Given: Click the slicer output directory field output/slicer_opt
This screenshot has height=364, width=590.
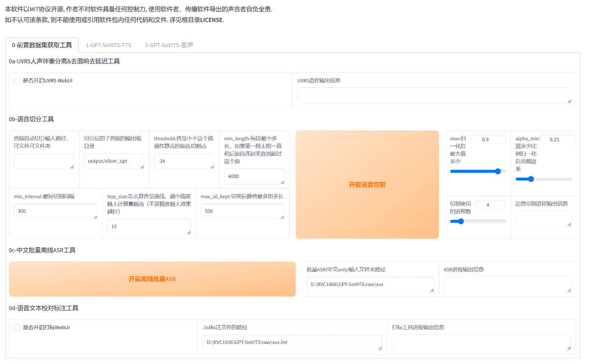Looking at the screenshot, I should [x=114, y=161].
